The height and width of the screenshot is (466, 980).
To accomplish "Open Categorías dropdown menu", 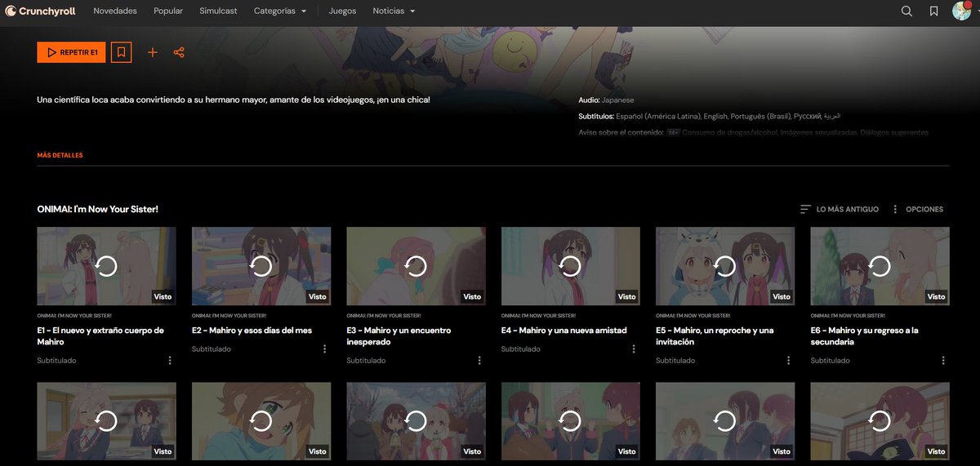I will (280, 11).
